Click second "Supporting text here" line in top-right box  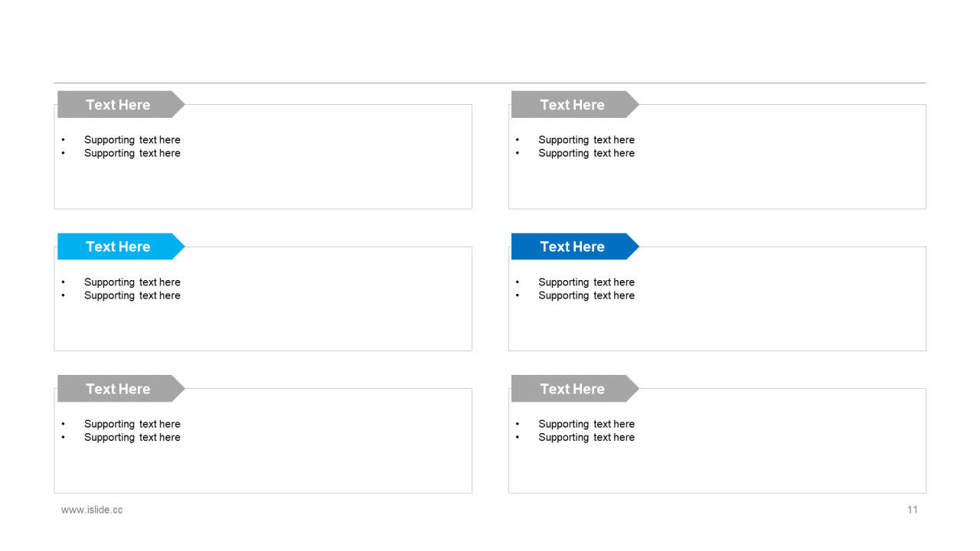[x=586, y=153]
